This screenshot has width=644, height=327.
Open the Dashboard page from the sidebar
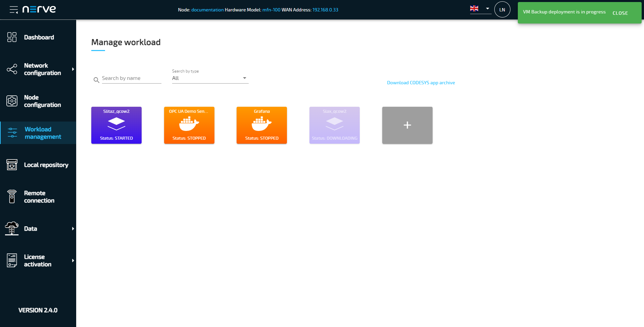point(39,37)
